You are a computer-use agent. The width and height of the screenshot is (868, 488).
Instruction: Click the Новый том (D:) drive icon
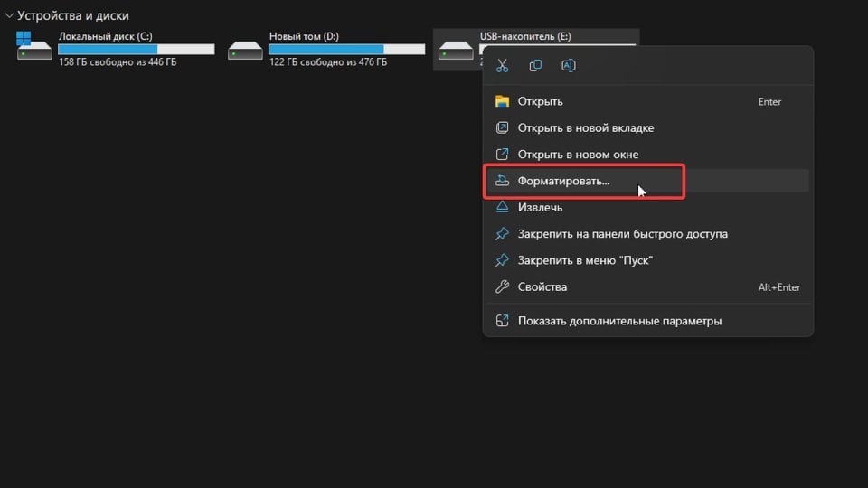[x=245, y=49]
